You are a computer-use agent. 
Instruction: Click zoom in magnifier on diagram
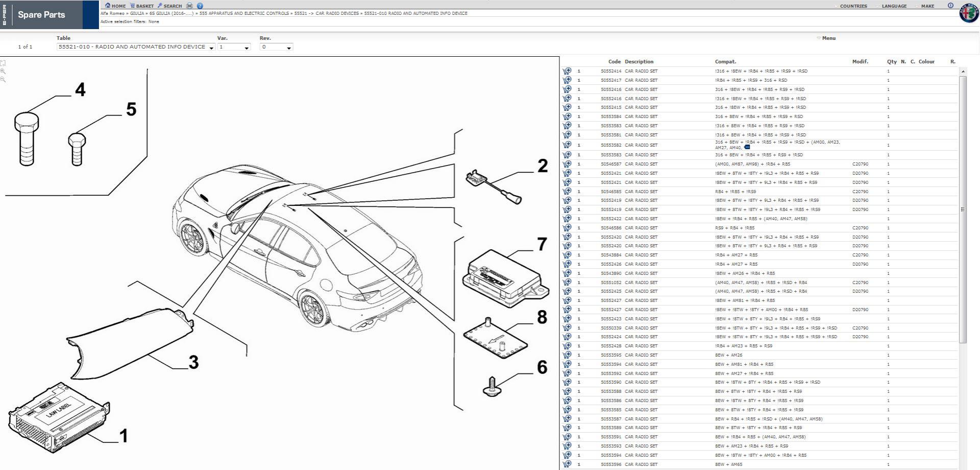tap(3, 72)
